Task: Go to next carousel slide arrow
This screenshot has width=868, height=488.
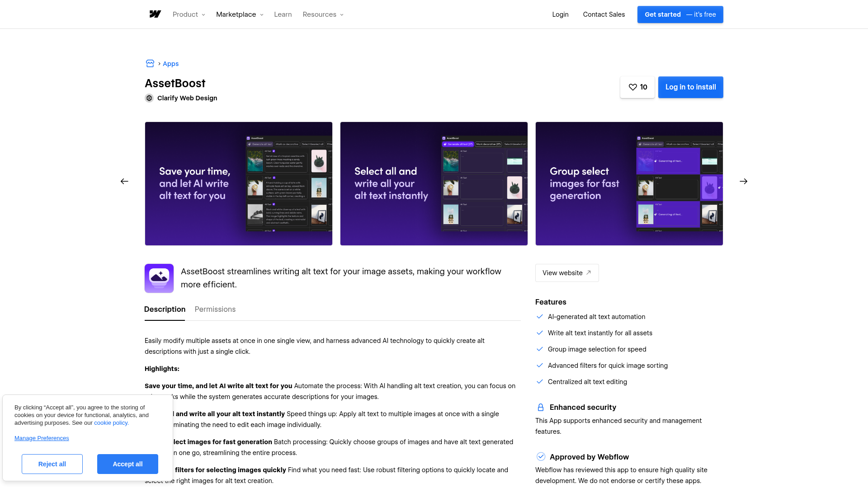Action: coord(743,181)
